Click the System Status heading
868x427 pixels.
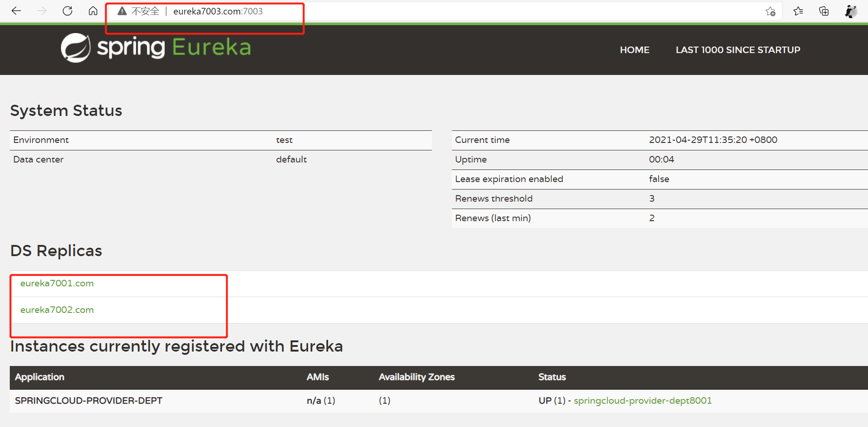66,110
